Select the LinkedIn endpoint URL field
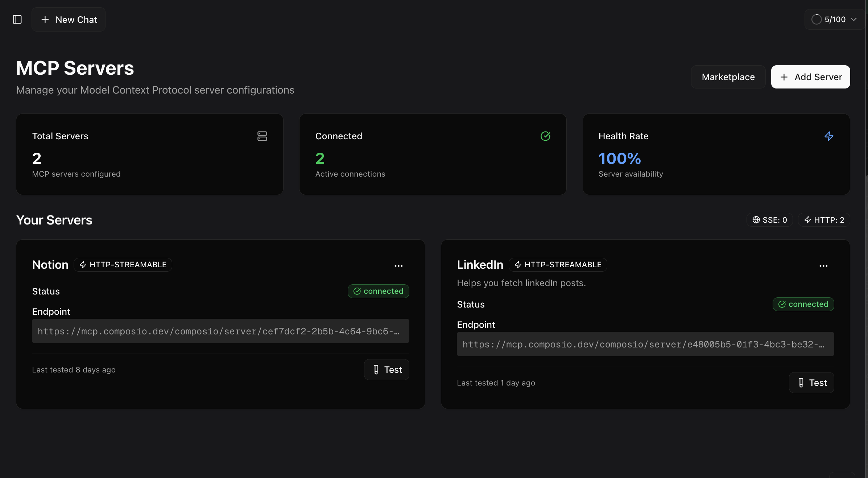The image size is (868, 478). coord(645,344)
